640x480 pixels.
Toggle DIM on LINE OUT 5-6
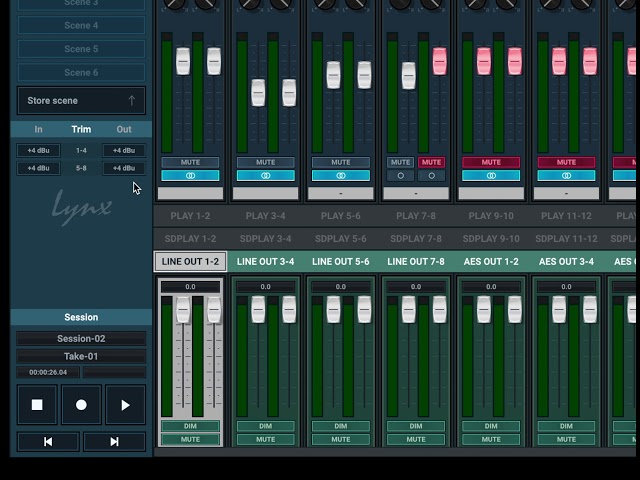[341, 426]
